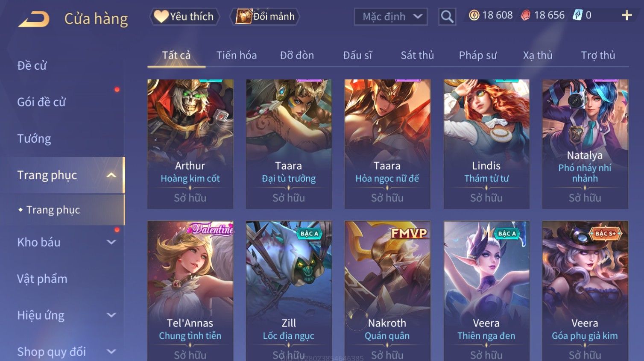
Task: Select the Tiến hóa tab
Action: (x=237, y=55)
